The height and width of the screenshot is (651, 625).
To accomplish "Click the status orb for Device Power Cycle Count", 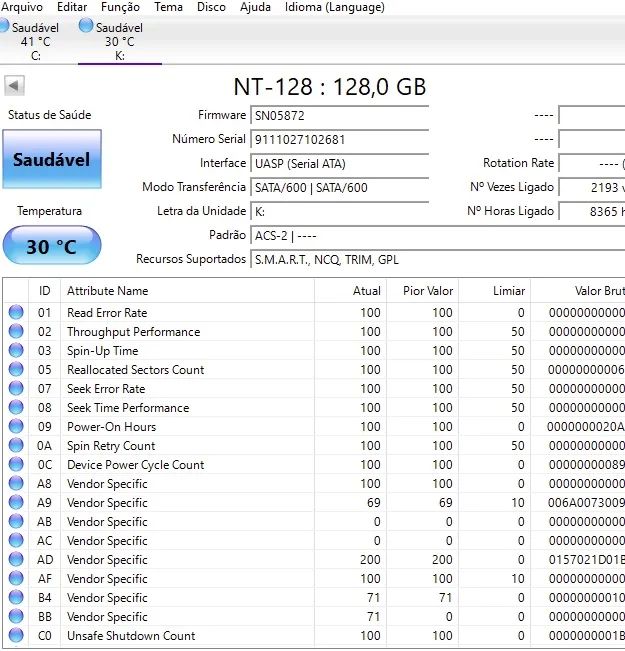I will coord(16,464).
